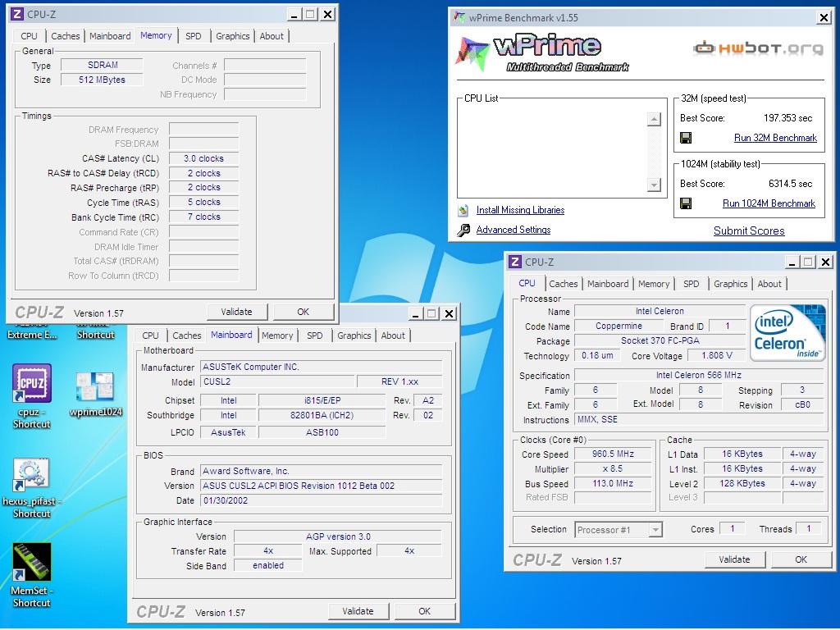Viewport: 840px width, 630px height.
Task: Open Mainboard tab in the Celeron CPU-Z window
Action: point(608,284)
